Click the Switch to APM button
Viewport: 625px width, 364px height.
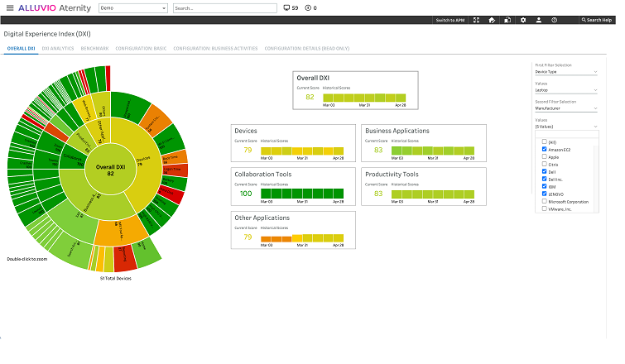click(450, 20)
